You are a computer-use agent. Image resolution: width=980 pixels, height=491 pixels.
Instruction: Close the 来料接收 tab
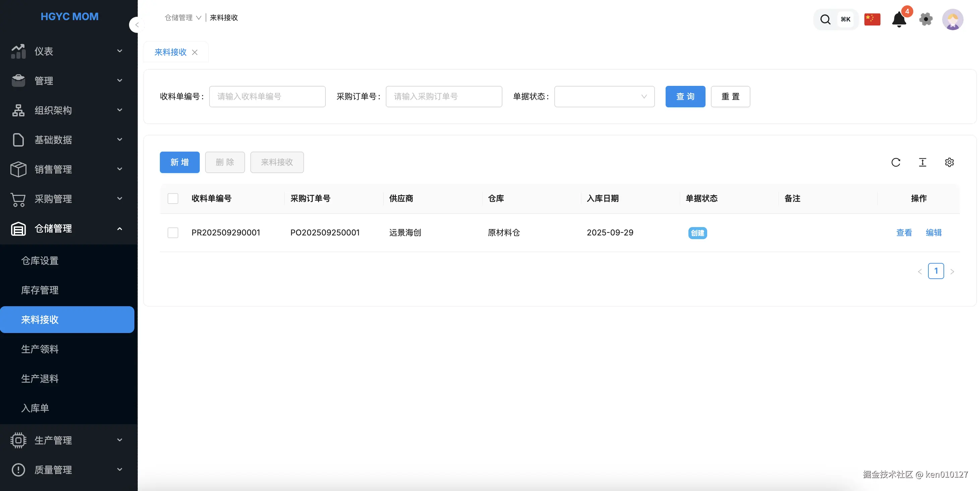coord(195,53)
